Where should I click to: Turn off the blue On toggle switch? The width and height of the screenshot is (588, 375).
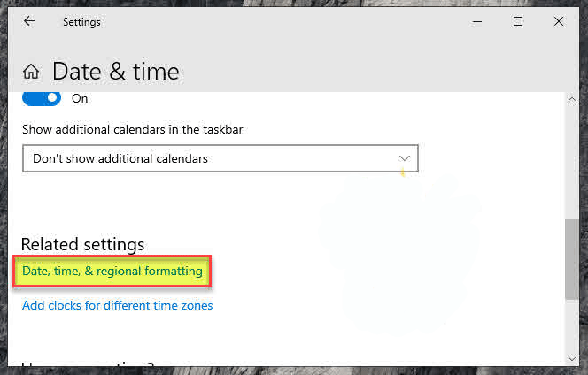click(x=42, y=98)
